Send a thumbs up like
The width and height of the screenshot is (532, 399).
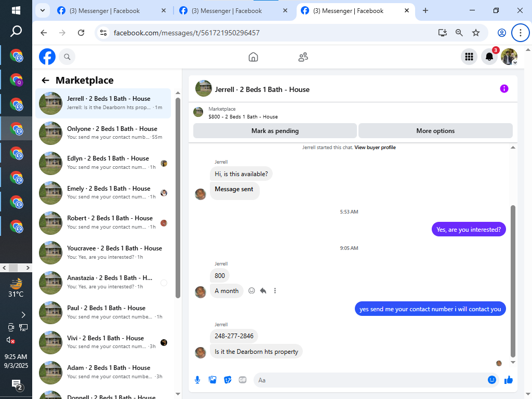pyautogui.click(x=508, y=380)
